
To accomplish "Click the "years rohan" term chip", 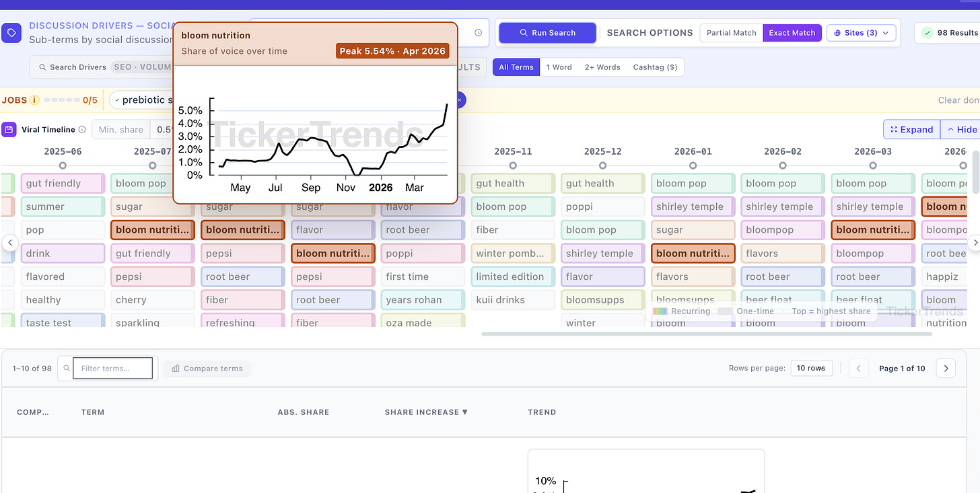I will [423, 300].
